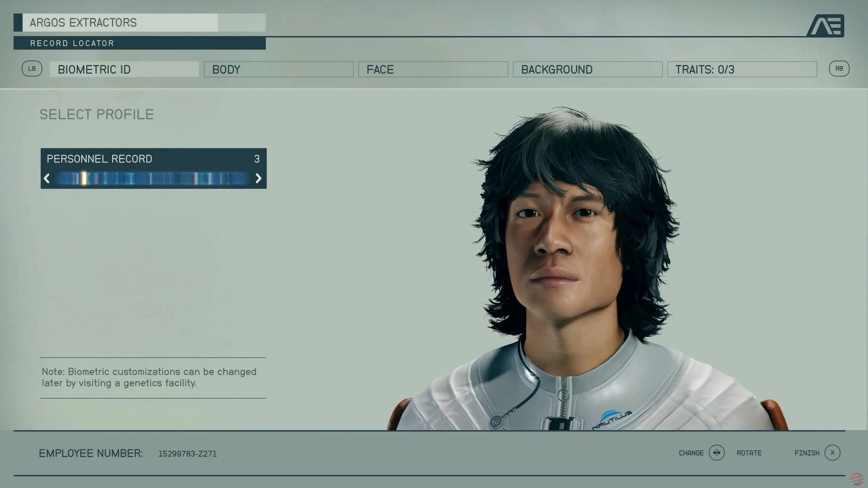This screenshot has width=868, height=488.
Task: Click the employee number 15299783-Z271
Action: click(x=187, y=454)
